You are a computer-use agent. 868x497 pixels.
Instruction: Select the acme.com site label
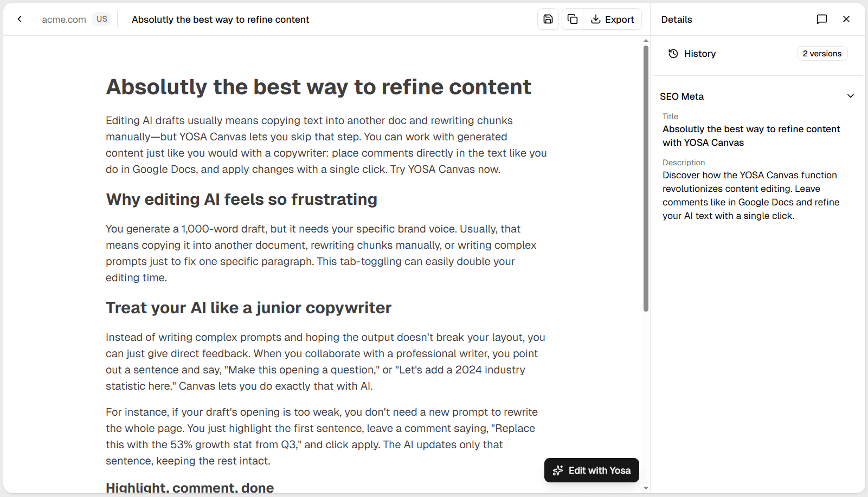point(63,19)
